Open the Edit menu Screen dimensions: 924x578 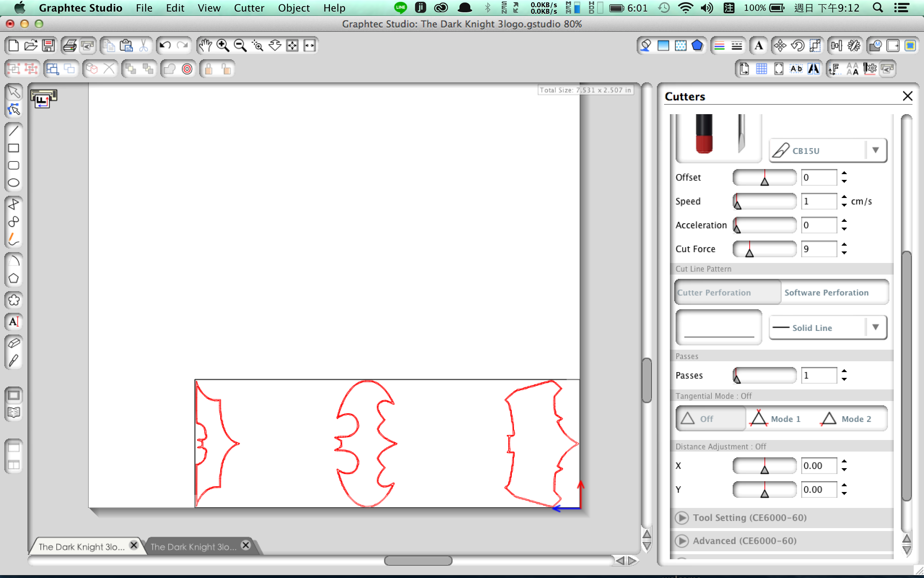point(175,8)
